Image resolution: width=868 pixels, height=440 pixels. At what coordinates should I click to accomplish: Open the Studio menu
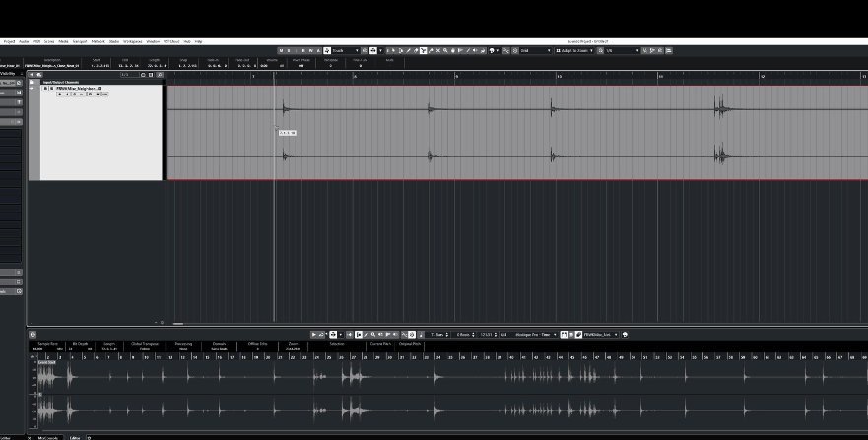114,41
